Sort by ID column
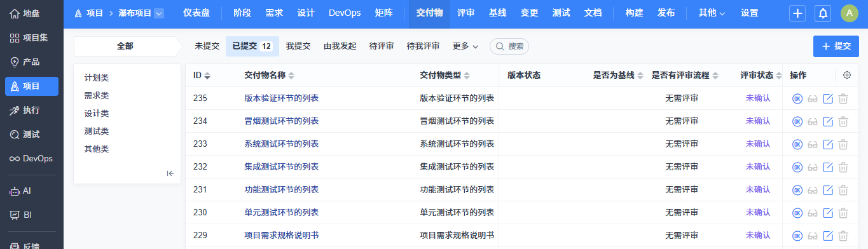 tap(202, 75)
